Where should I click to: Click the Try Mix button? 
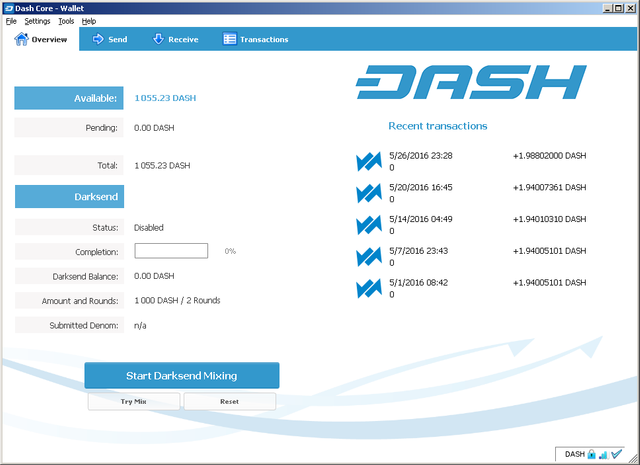pos(134,401)
